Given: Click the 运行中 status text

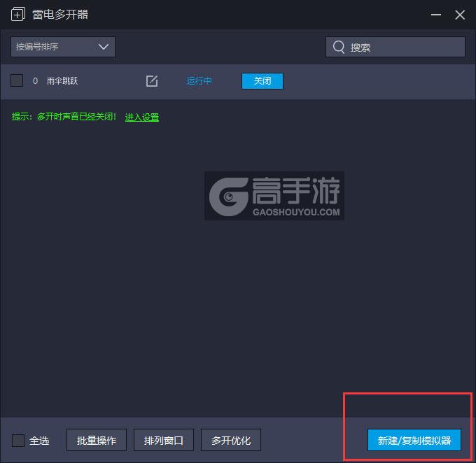Looking at the screenshot, I should tap(199, 81).
